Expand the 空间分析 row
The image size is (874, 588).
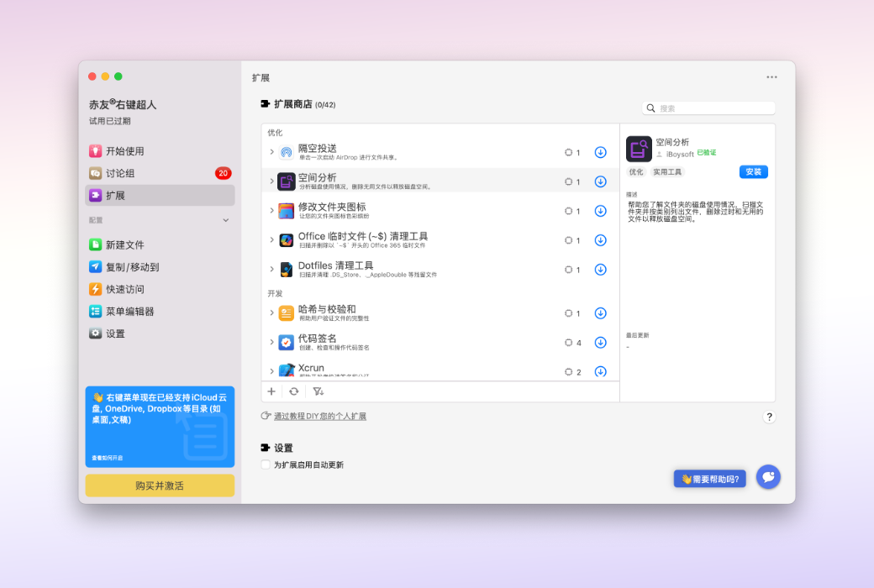point(271,181)
